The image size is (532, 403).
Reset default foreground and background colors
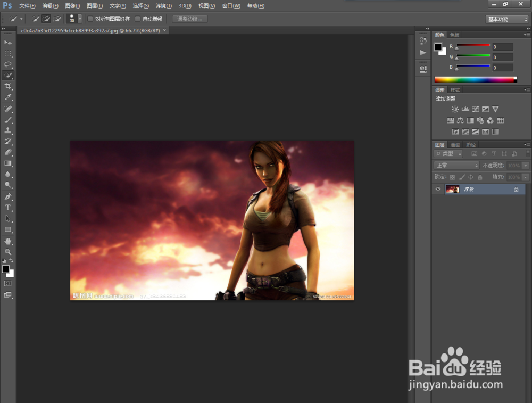tap(4, 261)
